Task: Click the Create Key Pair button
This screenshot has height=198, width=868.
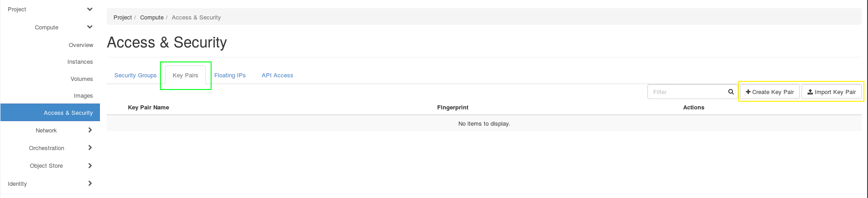Action: [769, 92]
